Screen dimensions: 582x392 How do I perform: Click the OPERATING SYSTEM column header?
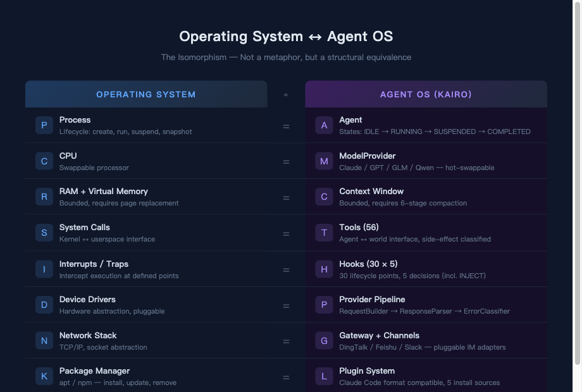tap(146, 94)
